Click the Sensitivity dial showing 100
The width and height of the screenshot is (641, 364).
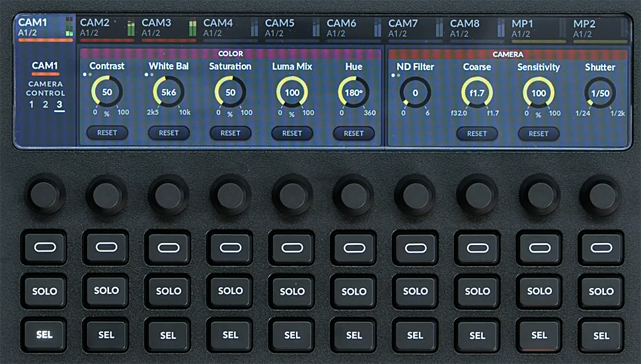[539, 93]
